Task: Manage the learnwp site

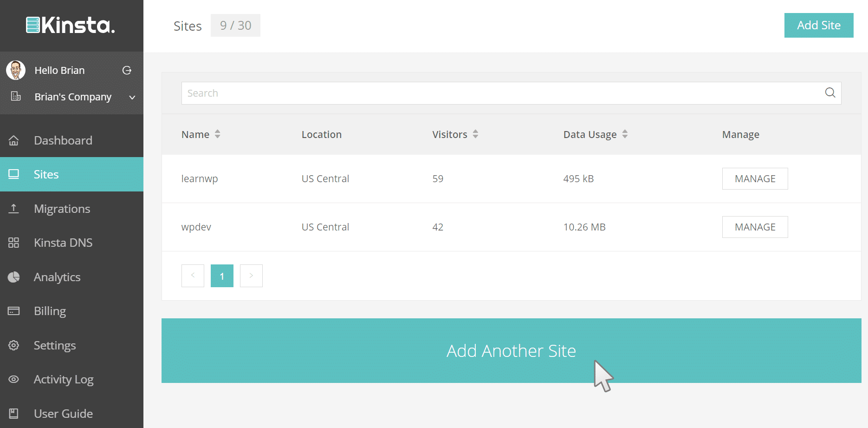Action: [x=755, y=178]
